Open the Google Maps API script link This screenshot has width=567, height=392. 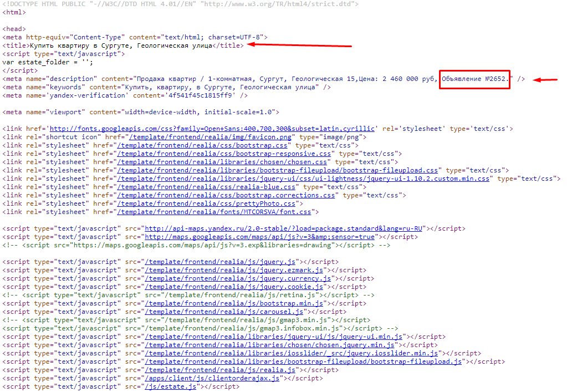pos(259,237)
